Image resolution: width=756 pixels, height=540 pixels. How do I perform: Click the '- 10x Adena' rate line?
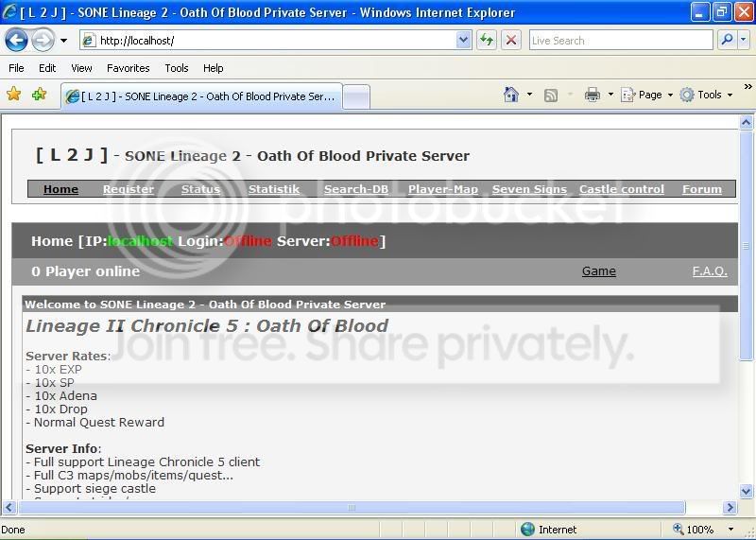pyautogui.click(x=61, y=395)
